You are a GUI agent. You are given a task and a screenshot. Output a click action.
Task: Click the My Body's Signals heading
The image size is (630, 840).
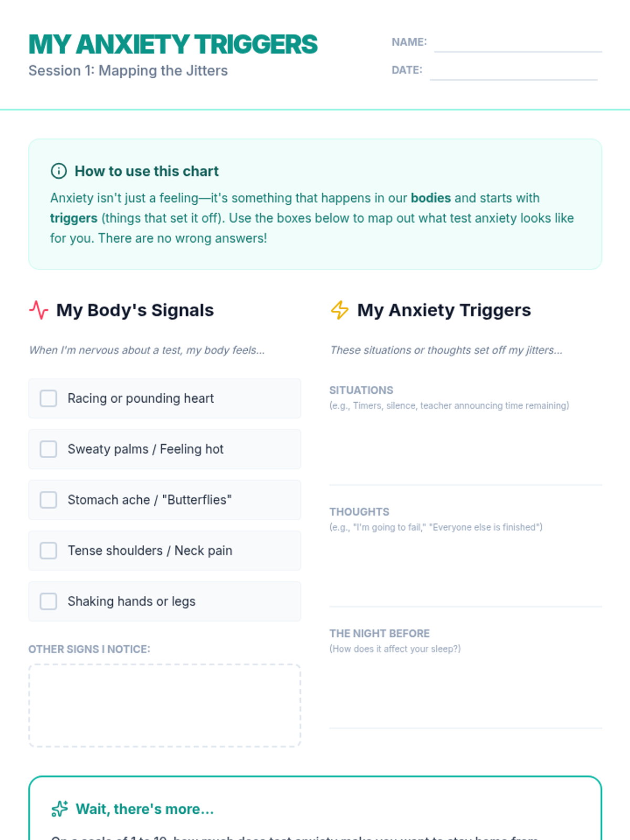135,310
